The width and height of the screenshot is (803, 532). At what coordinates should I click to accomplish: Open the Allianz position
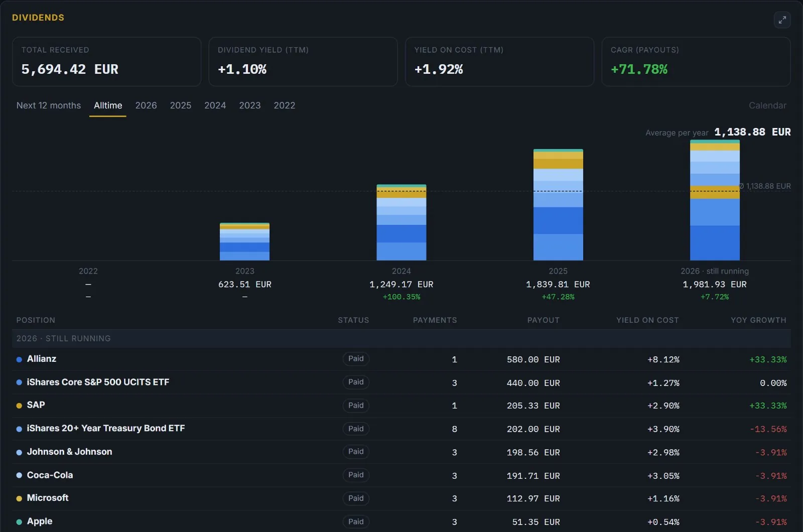click(x=42, y=359)
